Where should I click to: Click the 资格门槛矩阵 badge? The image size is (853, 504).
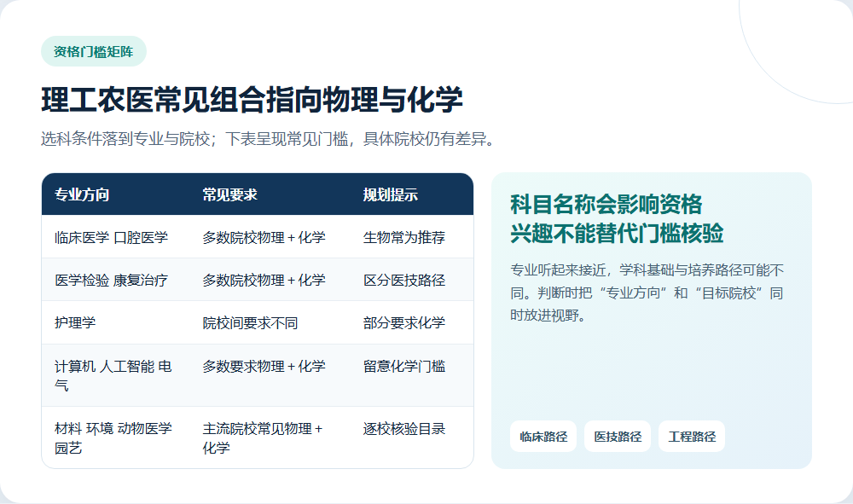(94, 52)
